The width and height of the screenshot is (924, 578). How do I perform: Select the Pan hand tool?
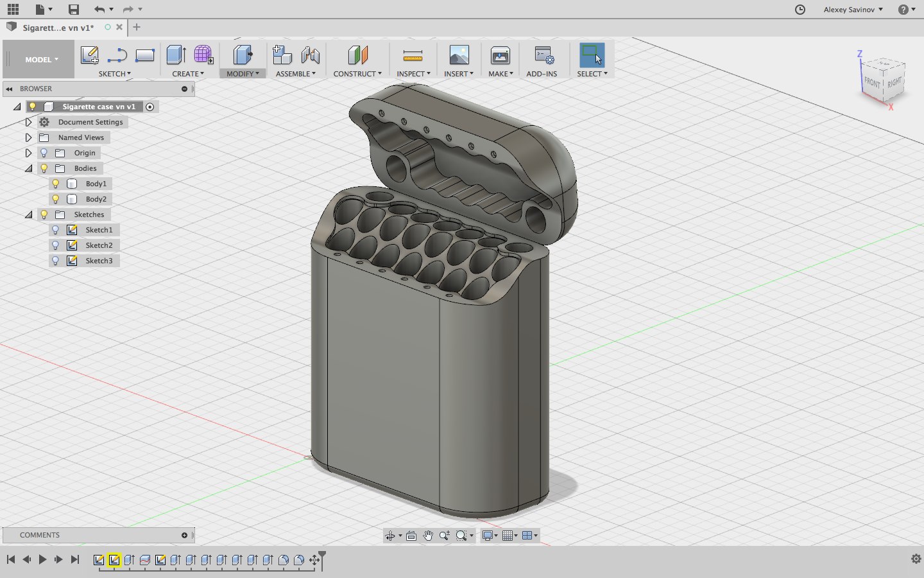(x=427, y=536)
